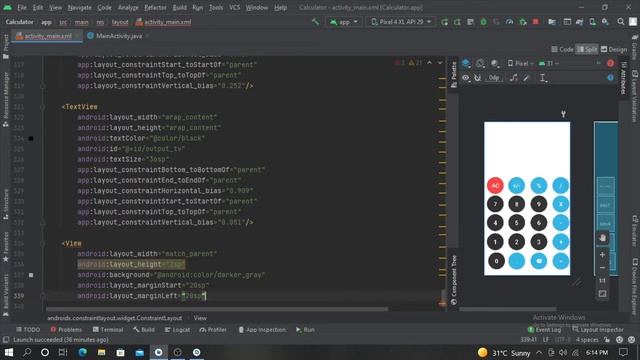640x360 pixels.
Task: Switch to Split view mode
Action: [587, 49]
